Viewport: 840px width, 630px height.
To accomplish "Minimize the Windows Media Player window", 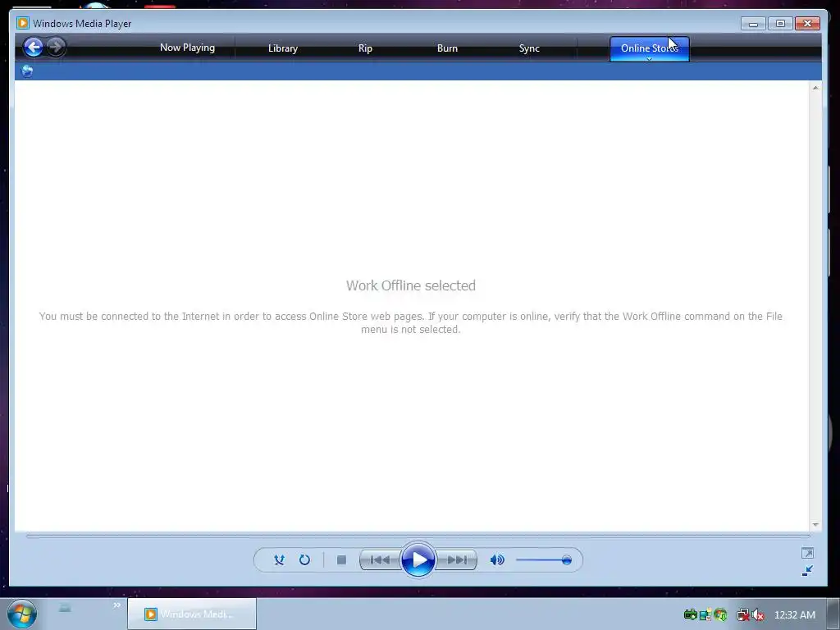I will 753,24.
